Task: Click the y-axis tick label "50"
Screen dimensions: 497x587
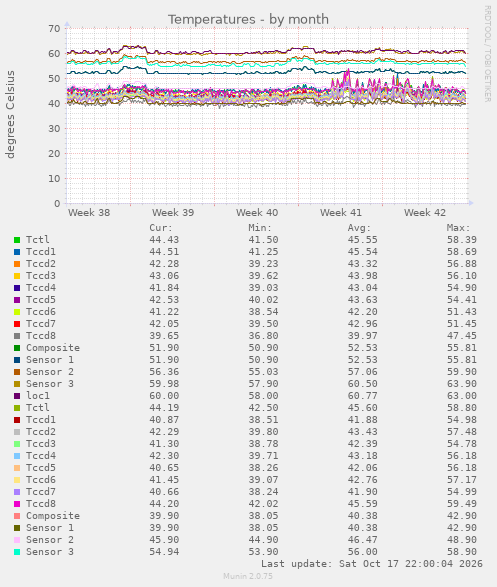Action: point(54,79)
